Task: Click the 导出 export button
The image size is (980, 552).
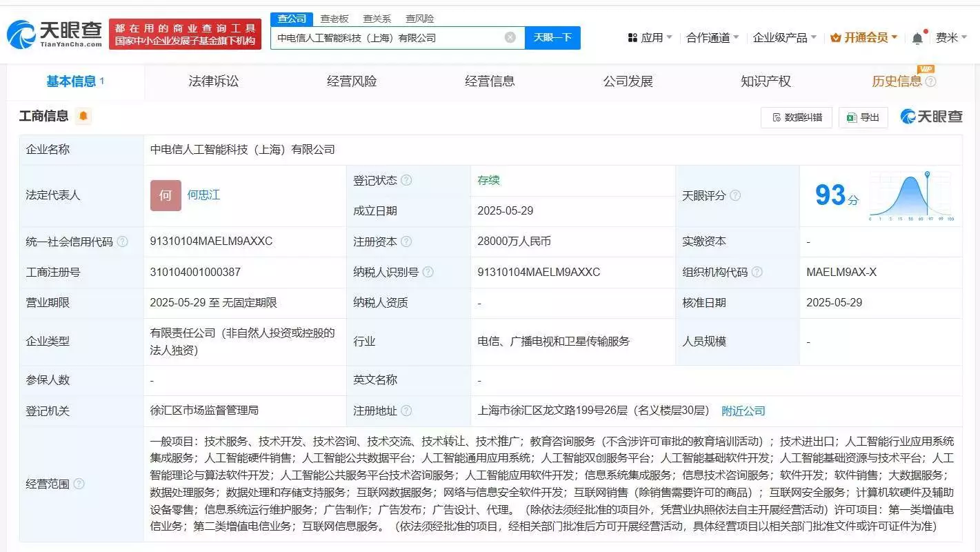Action: point(863,117)
